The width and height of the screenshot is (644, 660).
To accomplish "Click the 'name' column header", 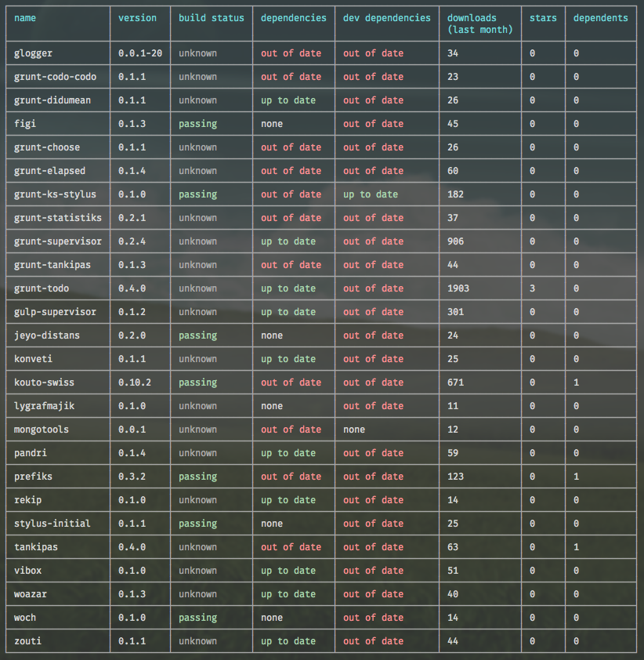I will point(25,18).
